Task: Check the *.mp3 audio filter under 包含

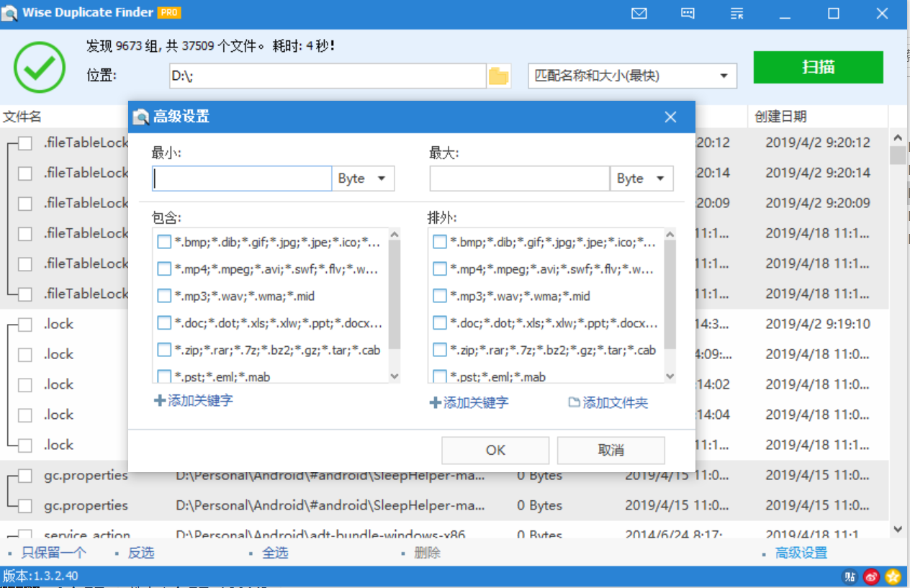Action: point(163,296)
